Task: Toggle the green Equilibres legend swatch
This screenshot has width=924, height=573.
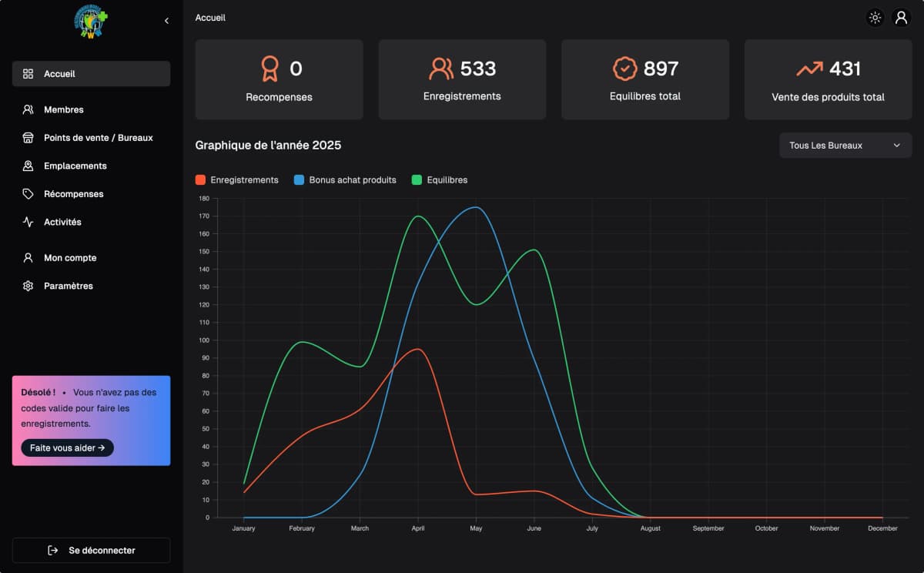Action: pyautogui.click(x=417, y=179)
